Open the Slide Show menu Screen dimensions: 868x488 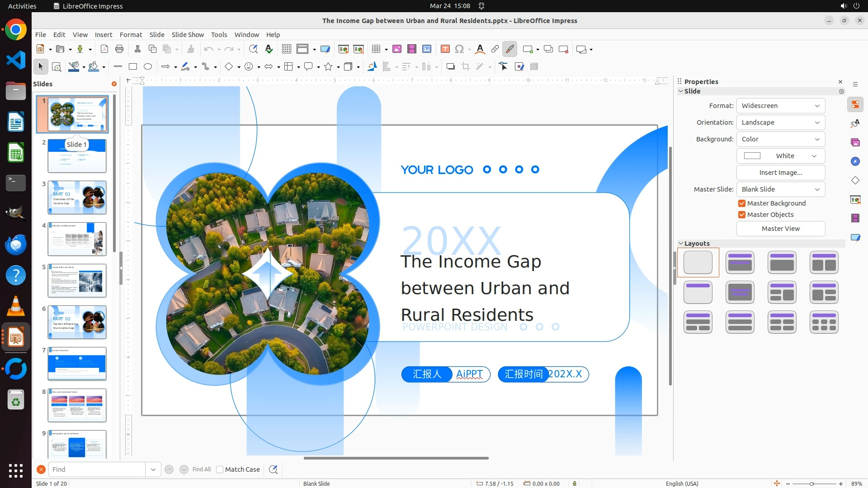[188, 35]
